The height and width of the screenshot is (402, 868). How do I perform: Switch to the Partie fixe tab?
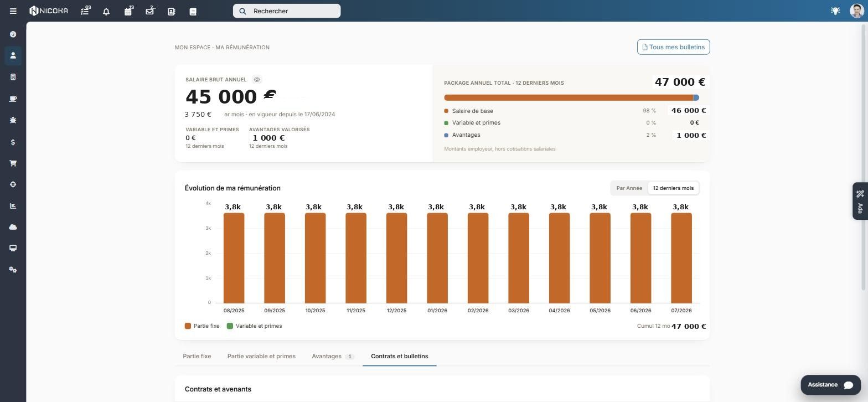[197, 357]
